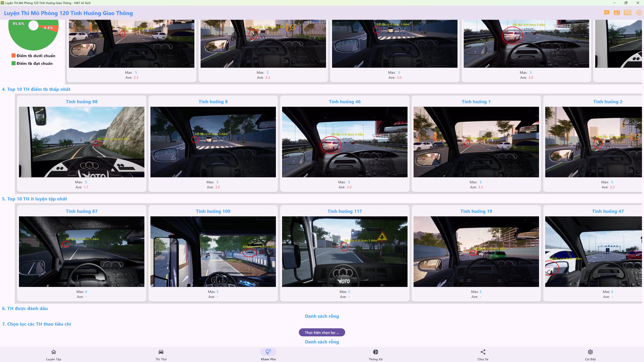
Task: View the Tình huống 117 thumbnail
Action: point(345,252)
